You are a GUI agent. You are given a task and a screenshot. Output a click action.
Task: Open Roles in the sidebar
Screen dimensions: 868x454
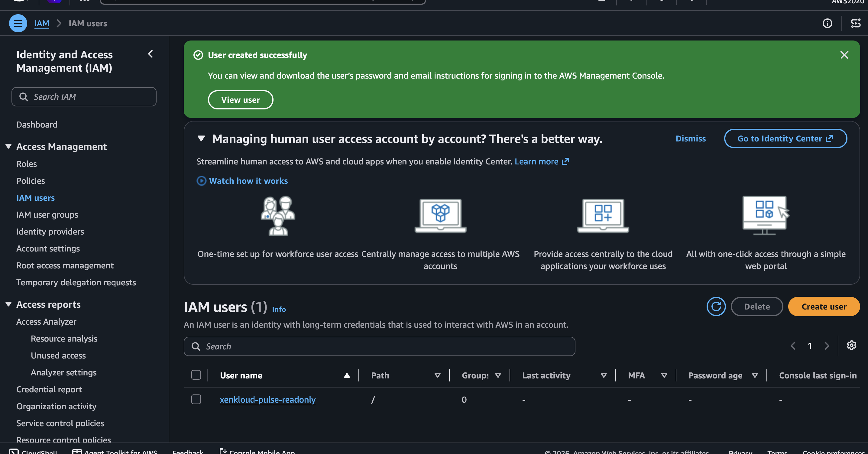tap(27, 164)
